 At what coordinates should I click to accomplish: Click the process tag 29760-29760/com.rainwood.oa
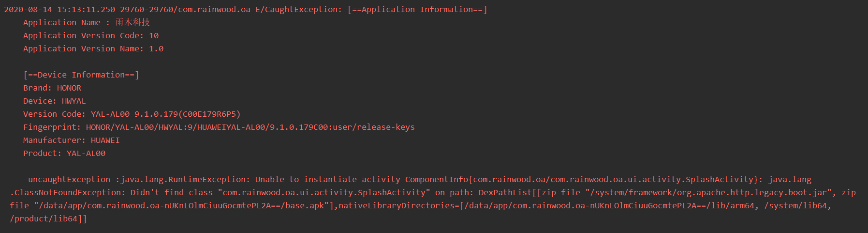[x=185, y=9]
